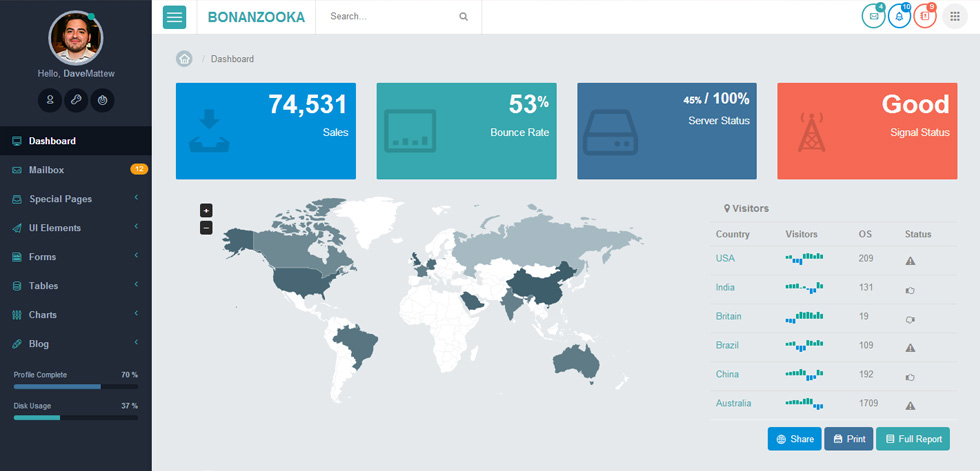Image resolution: width=980 pixels, height=471 pixels.
Task: Open the Full Report button
Action: pyautogui.click(x=913, y=439)
